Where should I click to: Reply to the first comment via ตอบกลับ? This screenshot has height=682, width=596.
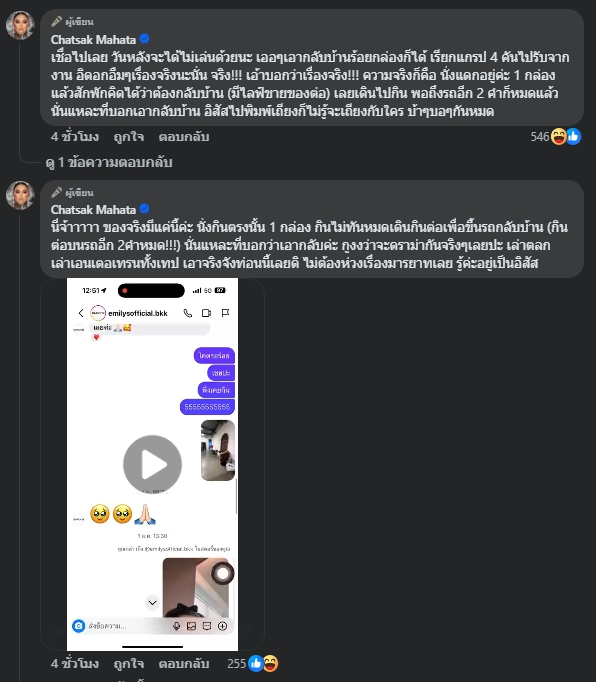(x=184, y=137)
